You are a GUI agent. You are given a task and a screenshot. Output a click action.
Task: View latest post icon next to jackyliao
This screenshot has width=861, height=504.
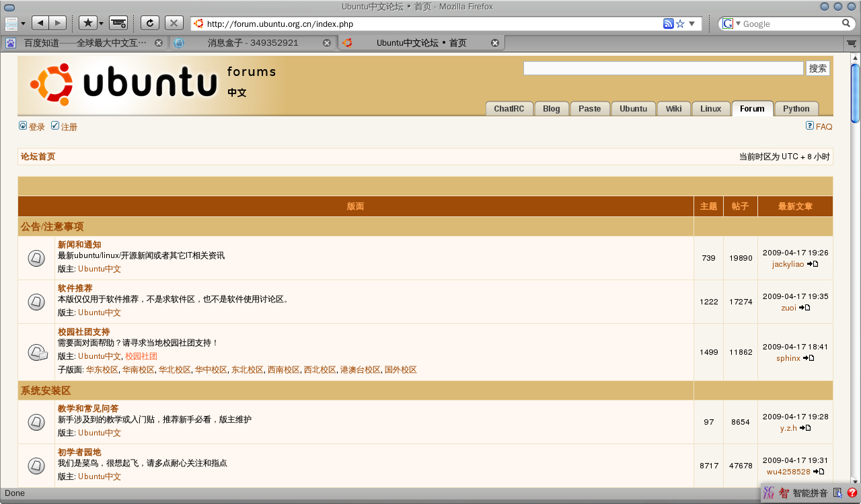(813, 264)
